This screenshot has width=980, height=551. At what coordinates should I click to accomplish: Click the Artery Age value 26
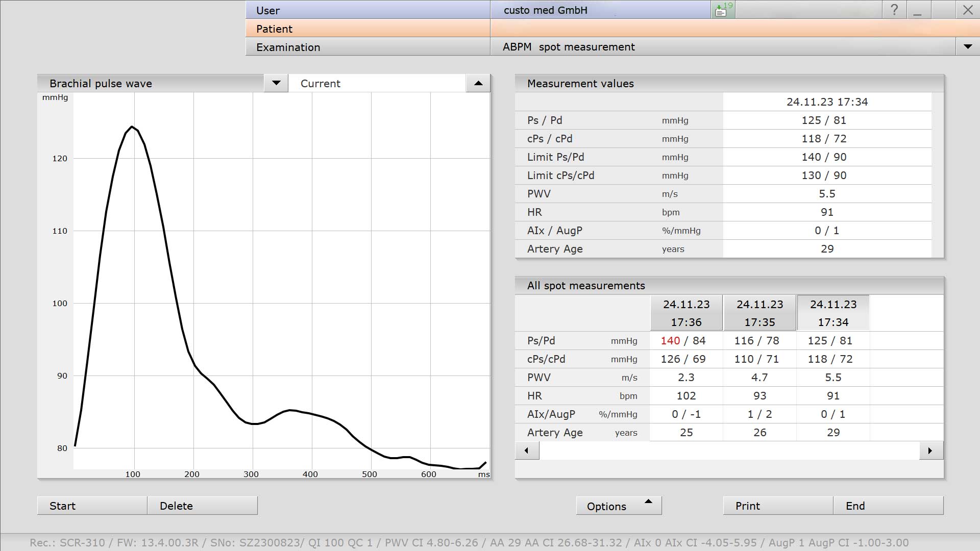click(759, 433)
